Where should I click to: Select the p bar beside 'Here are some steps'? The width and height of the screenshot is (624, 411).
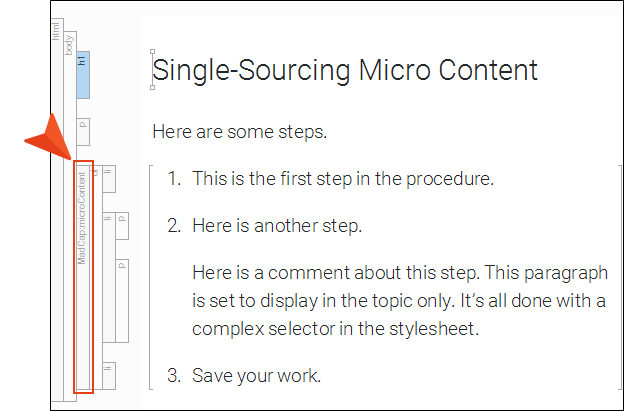[83, 132]
